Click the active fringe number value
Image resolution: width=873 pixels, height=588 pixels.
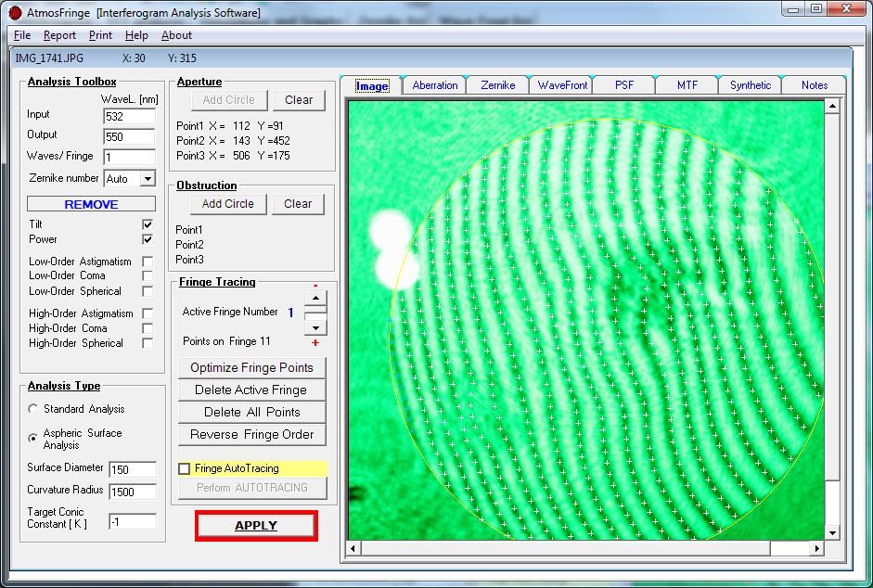pyautogui.click(x=290, y=313)
